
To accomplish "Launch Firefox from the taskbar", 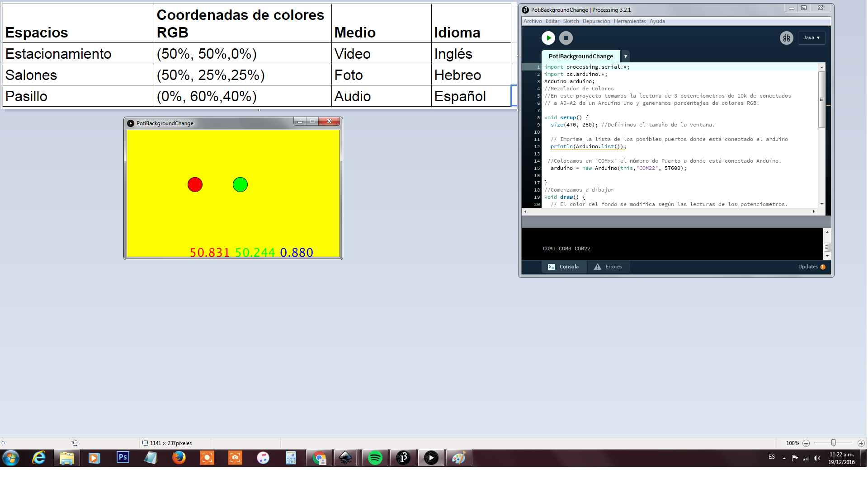I will click(x=179, y=458).
